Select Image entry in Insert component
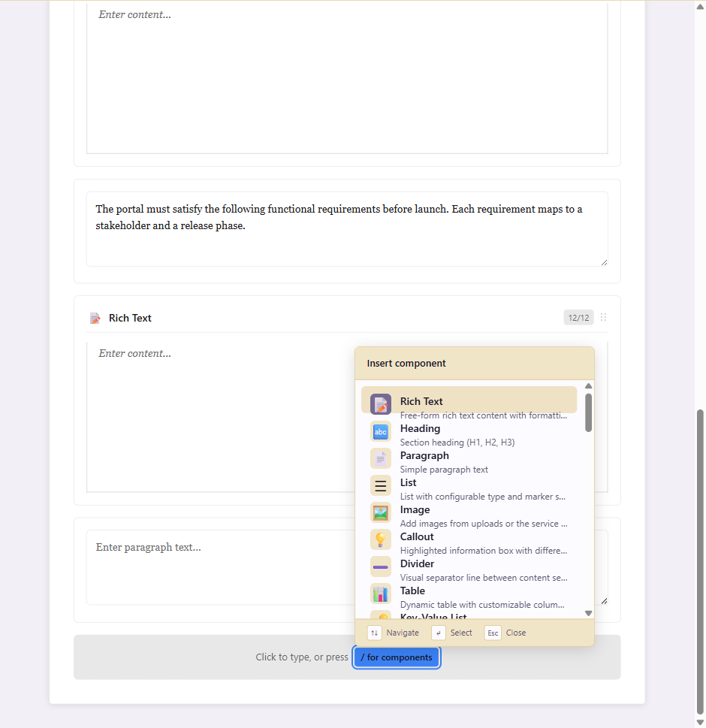The image size is (706, 728). point(469,515)
